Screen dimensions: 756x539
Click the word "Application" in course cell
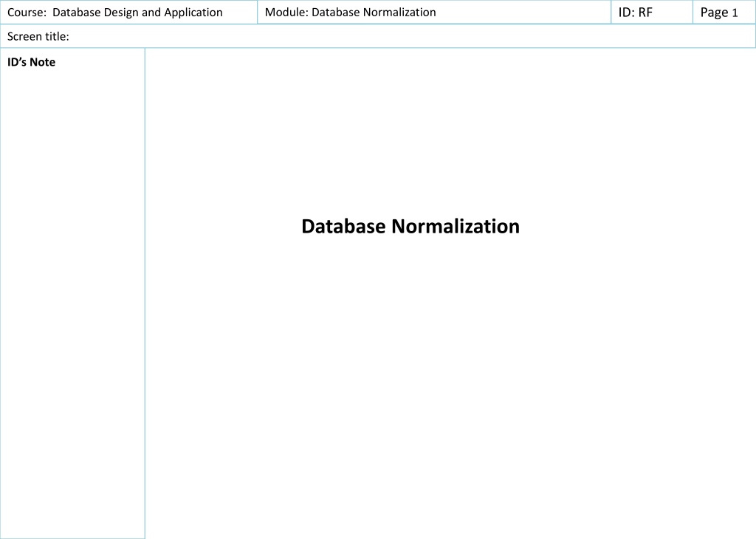click(193, 13)
